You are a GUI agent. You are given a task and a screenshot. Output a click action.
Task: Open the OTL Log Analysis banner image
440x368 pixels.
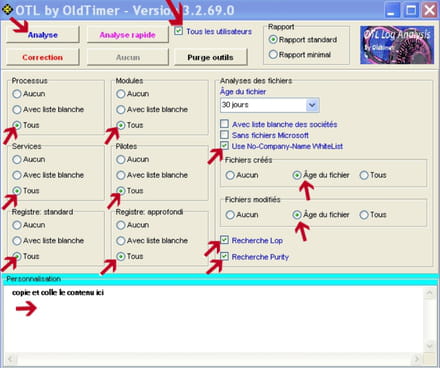397,45
